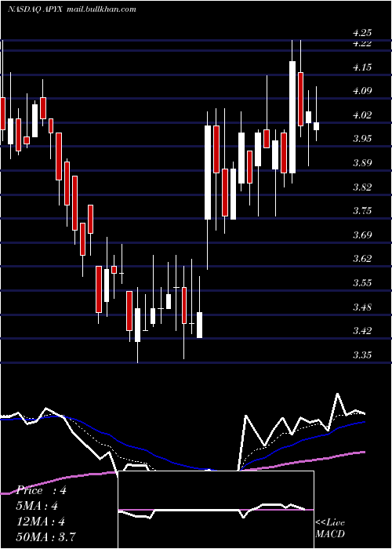The width and height of the screenshot is (392, 549).
Task: Click the <<Live MACD label
Action: coord(330,529)
